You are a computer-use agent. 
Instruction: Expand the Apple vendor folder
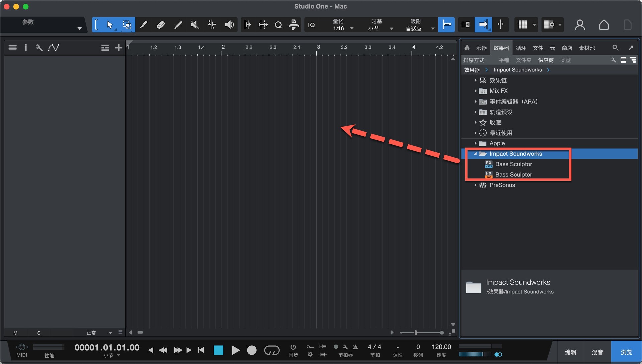coord(475,143)
